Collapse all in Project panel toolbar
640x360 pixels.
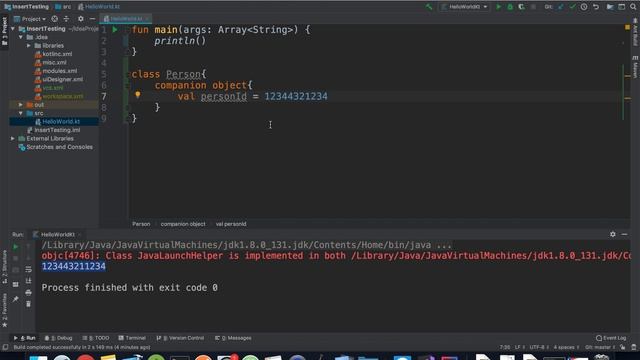coord(66,19)
